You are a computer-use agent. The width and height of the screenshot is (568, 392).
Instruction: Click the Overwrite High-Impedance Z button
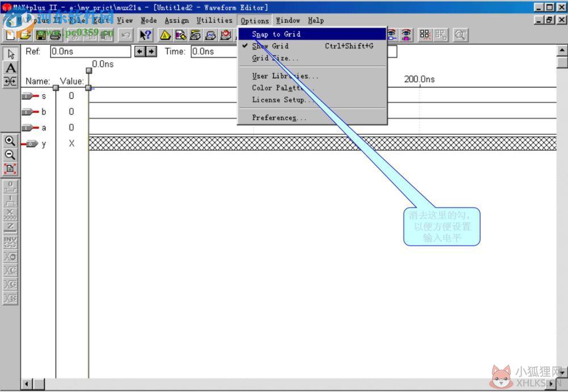click(x=10, y=228)
